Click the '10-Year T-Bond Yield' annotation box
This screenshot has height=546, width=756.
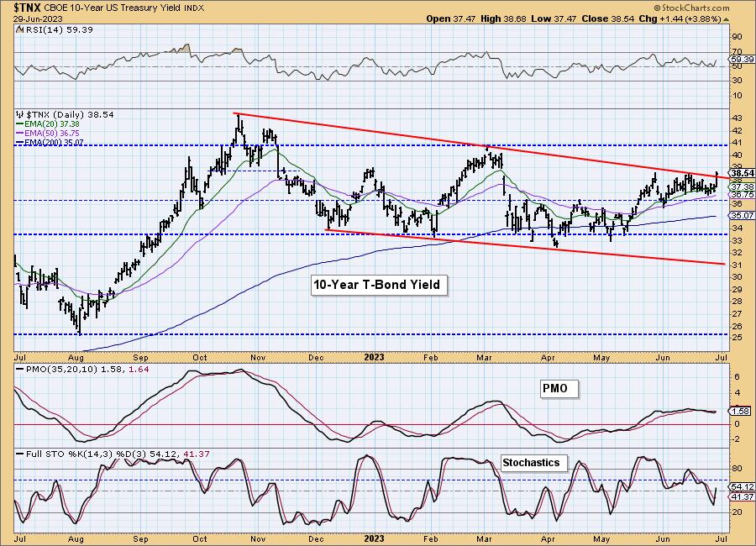(x=379, y=285)
